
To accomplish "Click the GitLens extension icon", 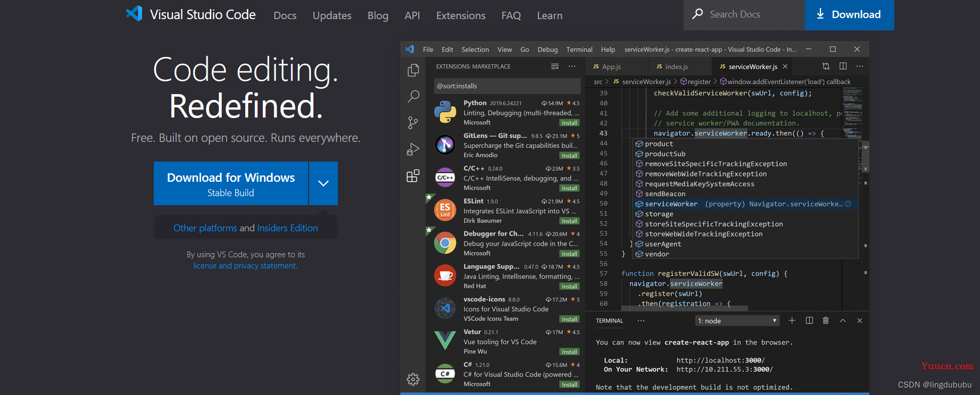I will point(445,145).
